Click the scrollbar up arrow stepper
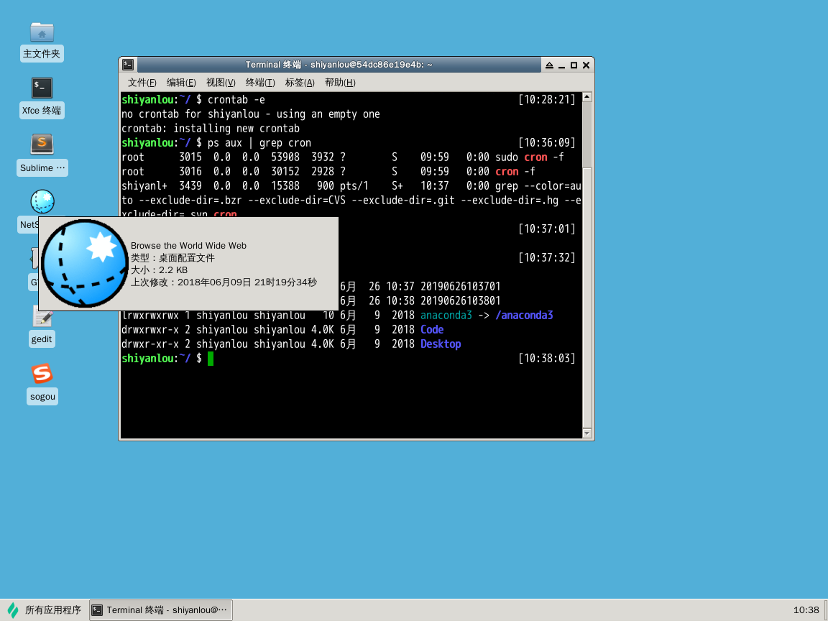The width and height of the screenshot is (828, 644). [x=586, y=95]
